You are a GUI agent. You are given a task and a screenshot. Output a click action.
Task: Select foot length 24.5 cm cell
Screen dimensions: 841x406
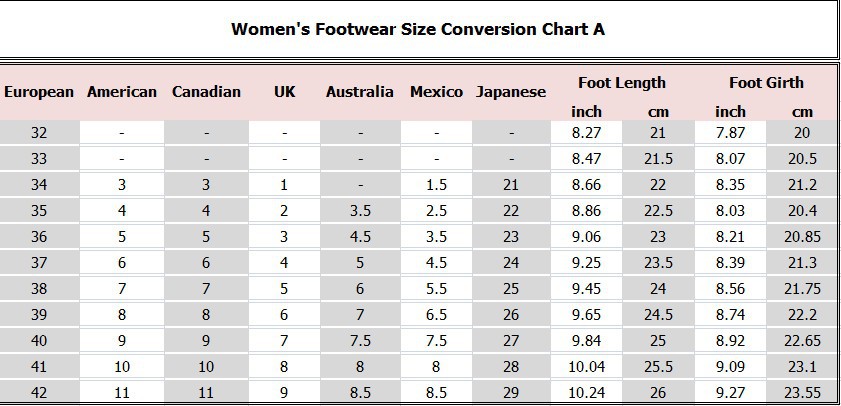coord(657,314)
